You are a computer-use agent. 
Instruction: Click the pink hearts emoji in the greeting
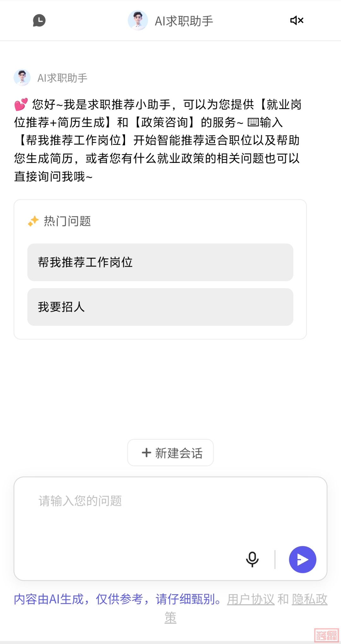(21, 104)
